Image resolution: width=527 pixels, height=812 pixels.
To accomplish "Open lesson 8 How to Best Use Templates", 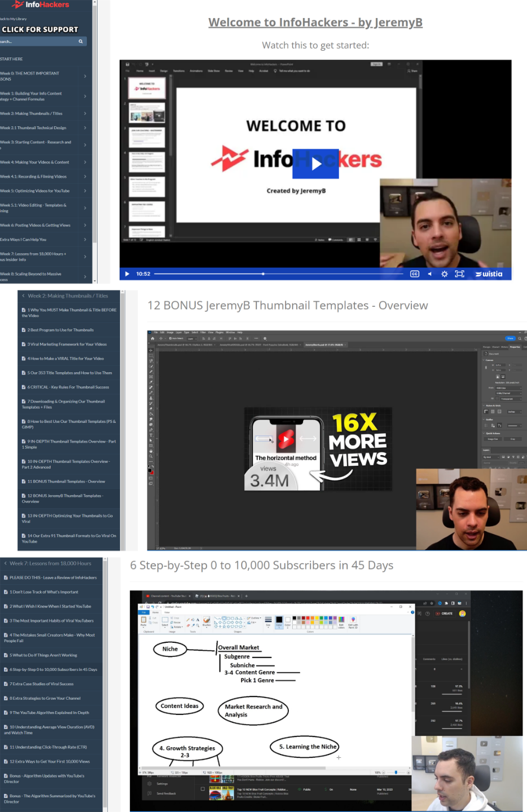I will tap(69, 424).
